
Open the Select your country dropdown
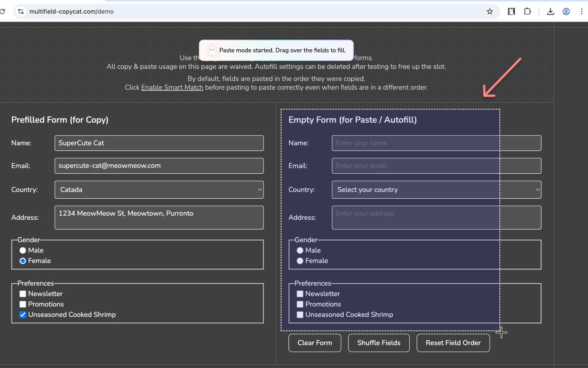436,190
